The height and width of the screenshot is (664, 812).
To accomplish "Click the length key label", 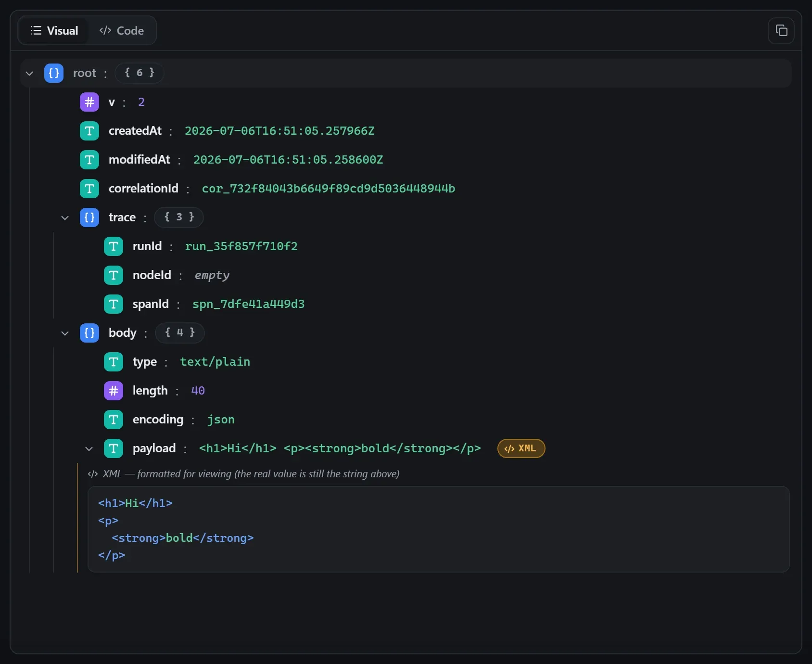I will 150,391.
